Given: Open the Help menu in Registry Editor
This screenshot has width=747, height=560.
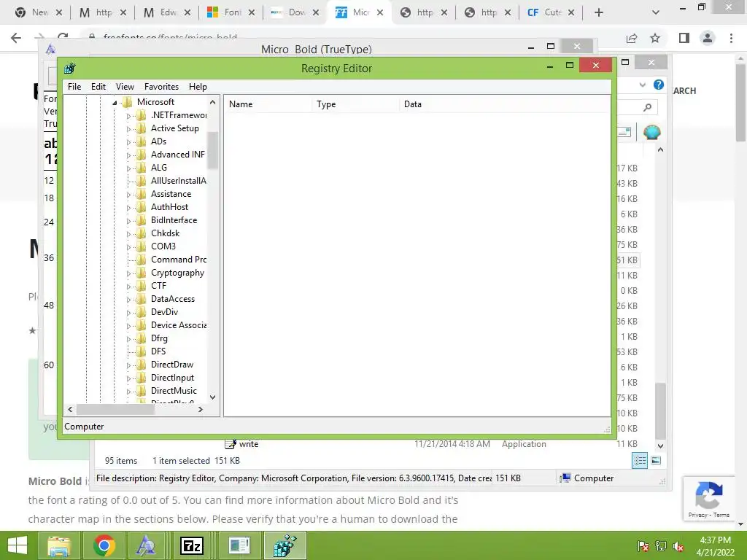Looking at the screenshot, I should pos(198,87).
